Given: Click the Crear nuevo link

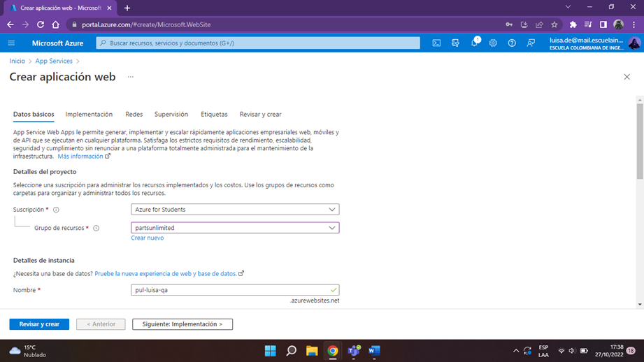Looking at the screenshot, I should (x=147, y=238).
